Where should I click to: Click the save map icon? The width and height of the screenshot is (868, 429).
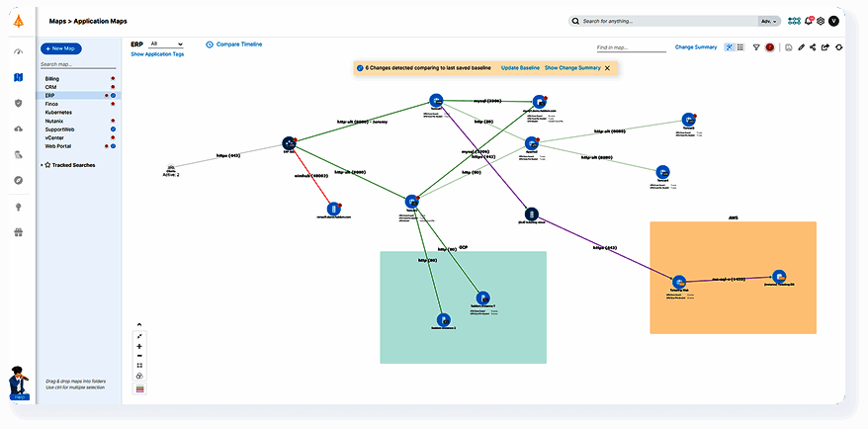789,47
